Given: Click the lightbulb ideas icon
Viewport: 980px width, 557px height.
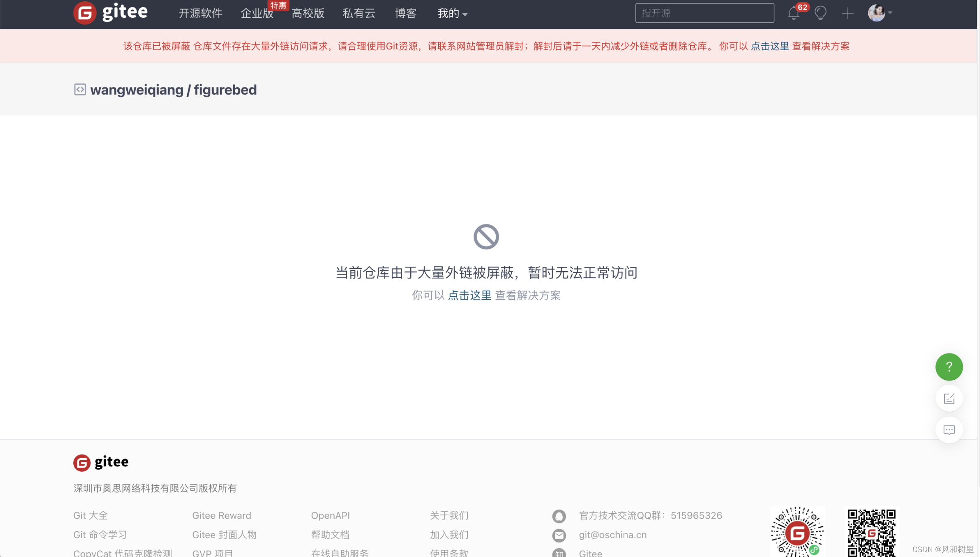Looking at the screenshot, I should [821, 13].
